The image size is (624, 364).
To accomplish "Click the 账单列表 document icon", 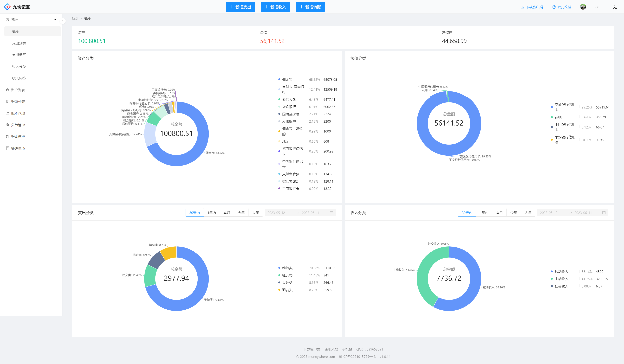I will point(7,102).
